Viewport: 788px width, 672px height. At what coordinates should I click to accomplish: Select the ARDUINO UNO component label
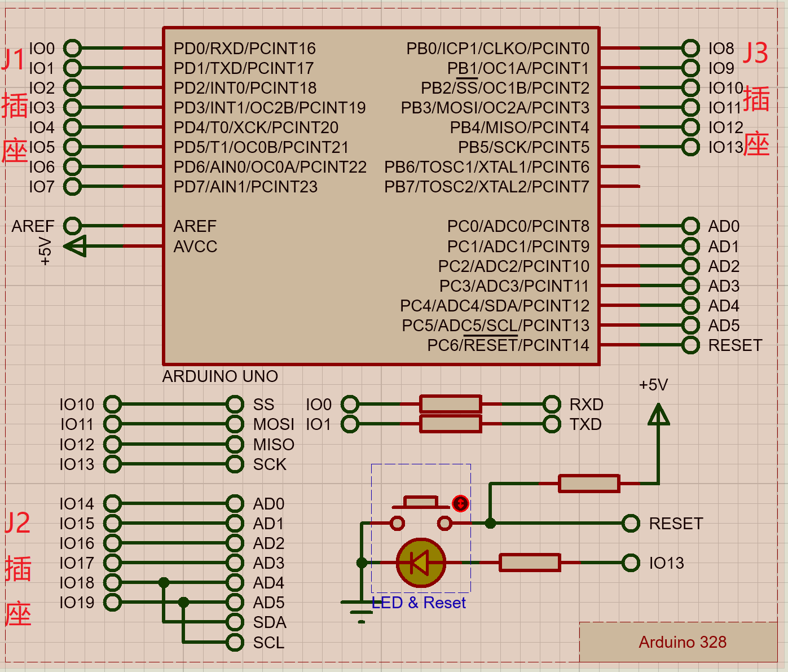coord(220,376)
